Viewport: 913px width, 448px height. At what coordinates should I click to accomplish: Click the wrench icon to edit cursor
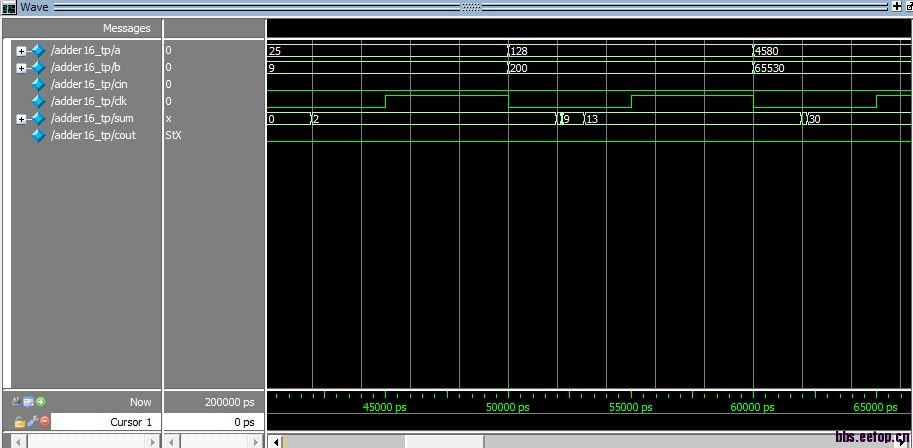(x=31, y=421)
